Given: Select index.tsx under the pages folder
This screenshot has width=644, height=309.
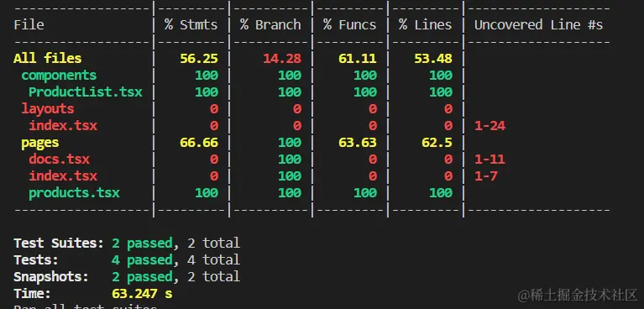Looking at the screenshot, I should coord(63,176).
